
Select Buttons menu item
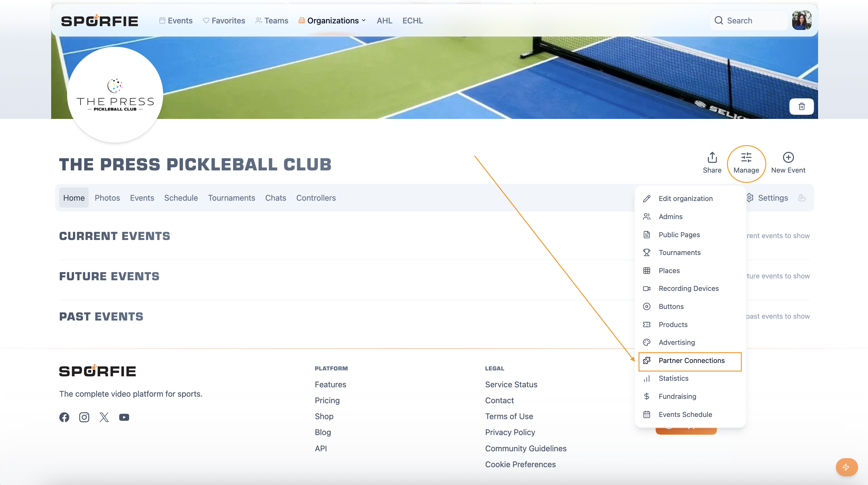[x=690, y=307]
